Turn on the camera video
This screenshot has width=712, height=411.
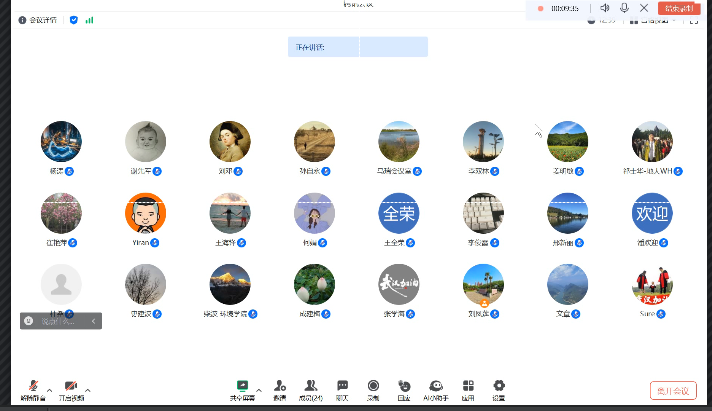(x=71, y=387)
